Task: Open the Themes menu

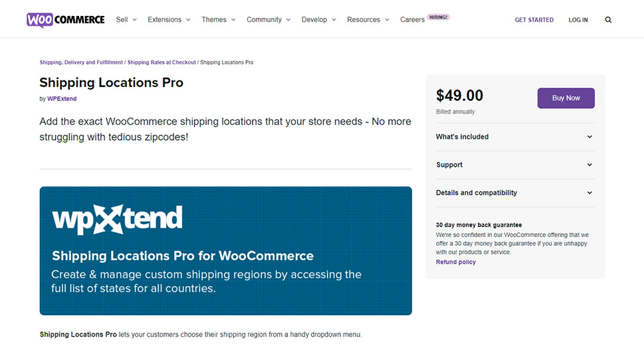Action: 218,20
